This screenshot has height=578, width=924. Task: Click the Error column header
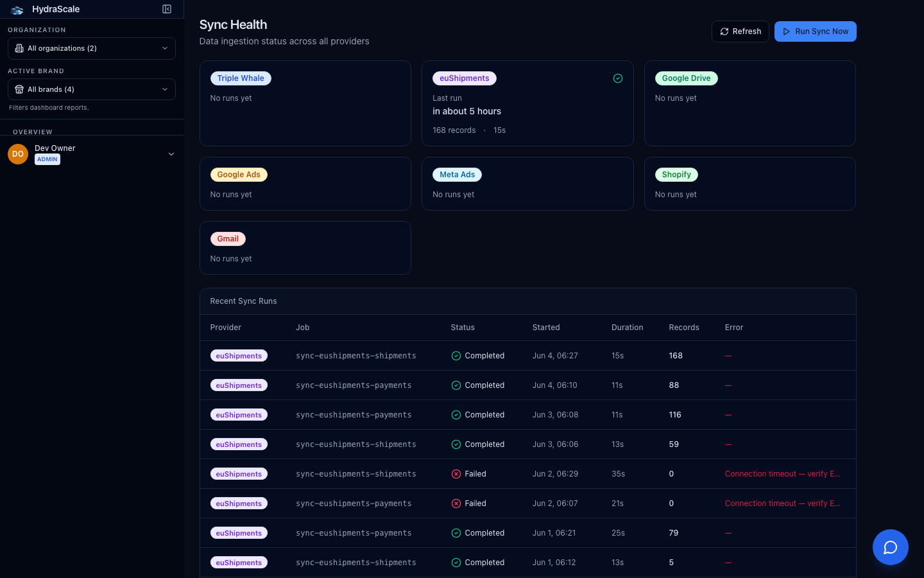click(734, 328)
